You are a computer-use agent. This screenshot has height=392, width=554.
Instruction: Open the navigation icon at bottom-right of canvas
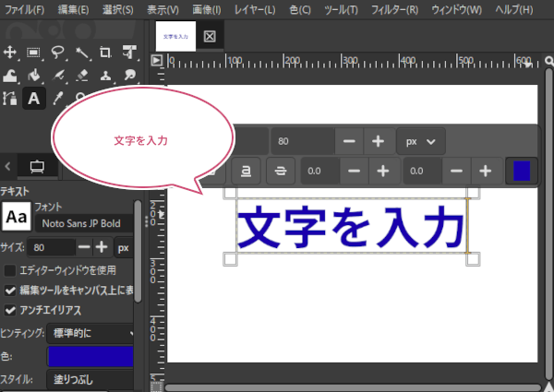click(548, 386)
